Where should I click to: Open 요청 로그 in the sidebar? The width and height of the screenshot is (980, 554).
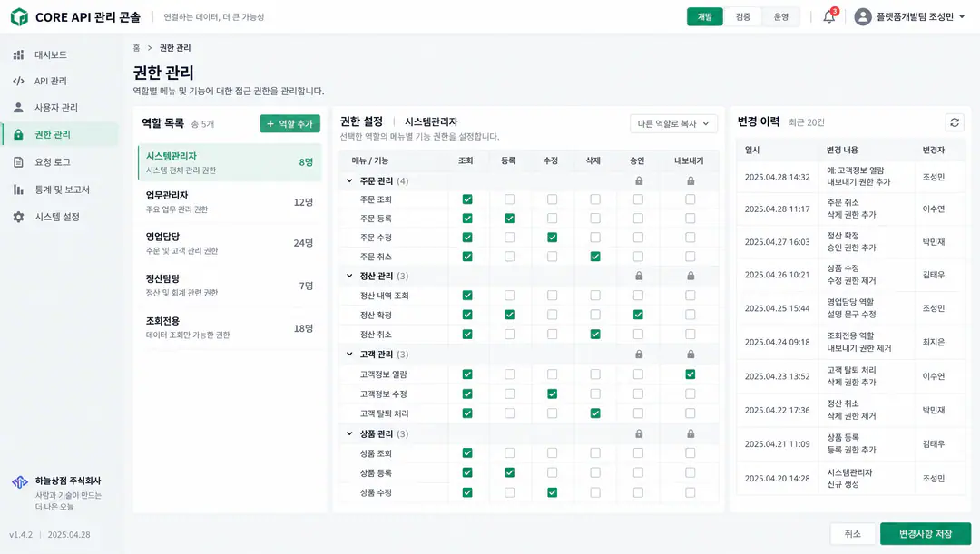60,162
